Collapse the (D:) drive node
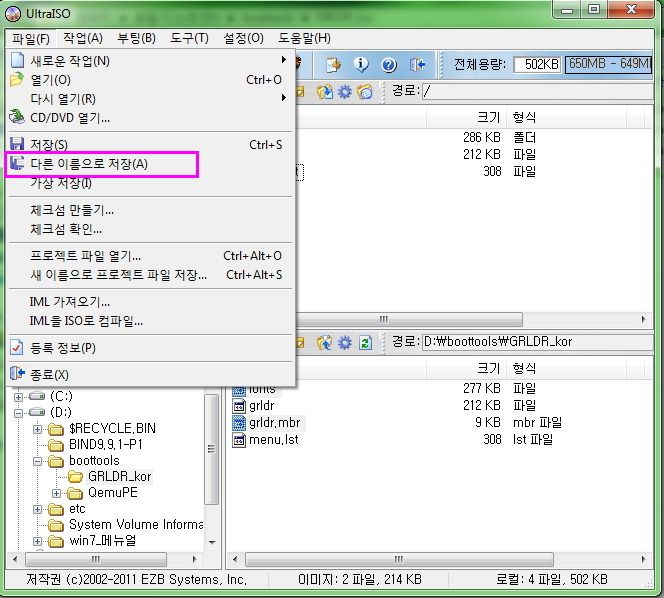664x598 pixels. point(18,413)
